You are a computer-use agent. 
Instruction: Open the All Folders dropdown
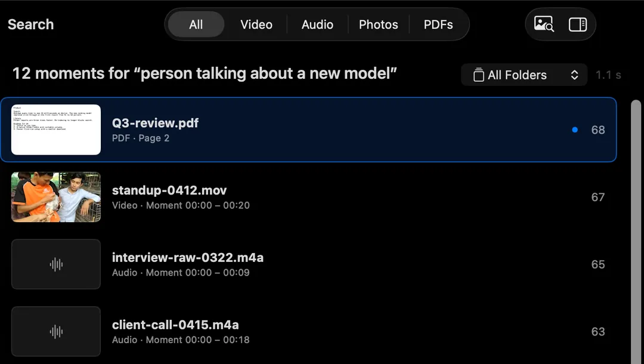coord(524,75)
